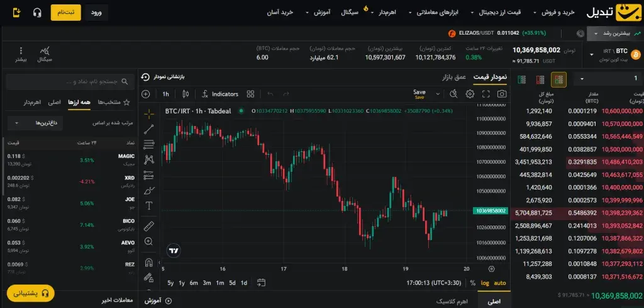The height and width of the screenshot is (308, 644).
Task: Expand اهرم‌دار top menu
Action: pyautogui.click(x=383, y=13)
